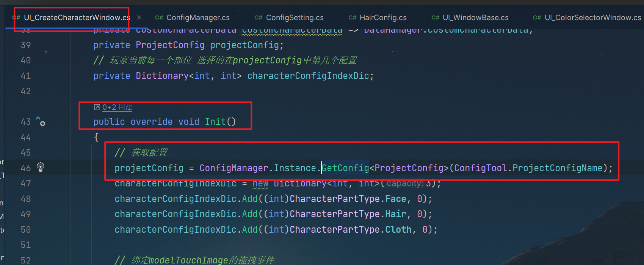This screenshot has height=265, width=644.
Task: Click the C# file icon on HairConfig.cs tab
Action: coord(353,17)
